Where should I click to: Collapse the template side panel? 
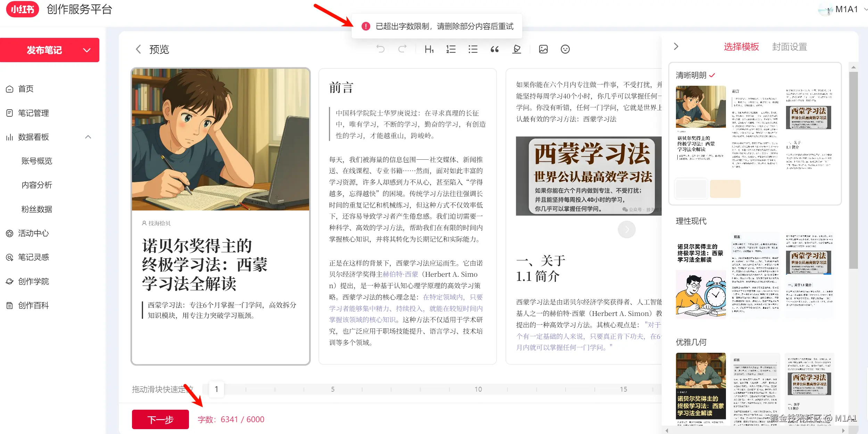pos(676,47)
